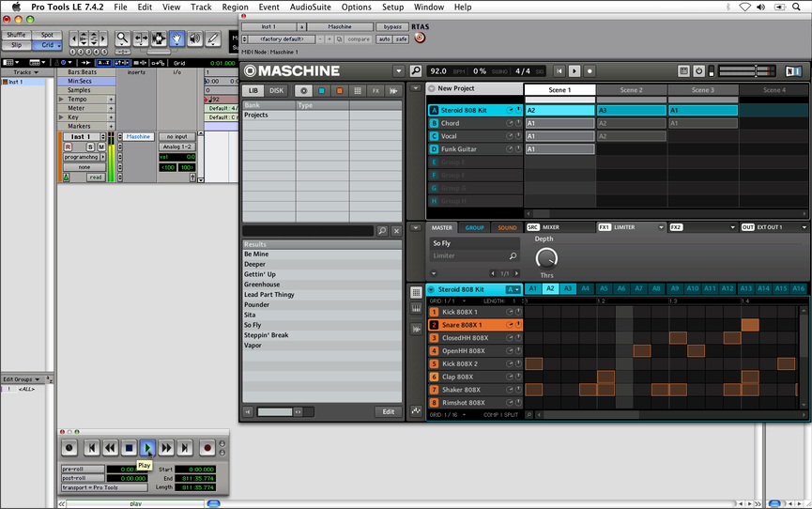This screenshot has height=509, width=812.
Task: Switch to the DISK browser tab
Action: coord(276,91)
